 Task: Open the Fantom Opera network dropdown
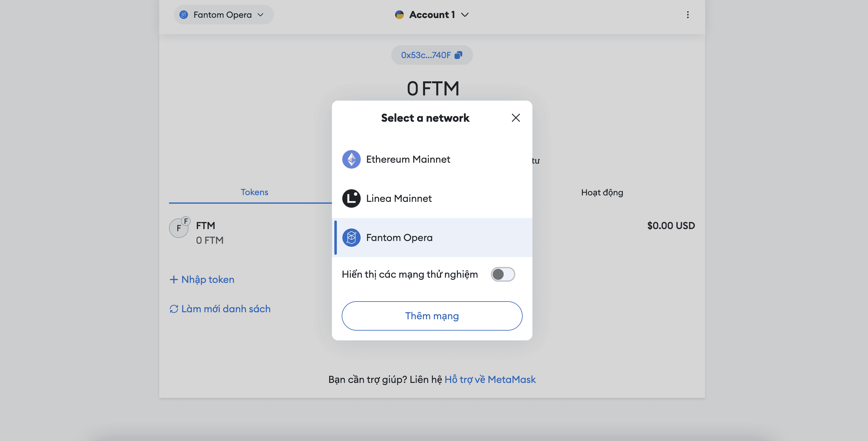223,15
